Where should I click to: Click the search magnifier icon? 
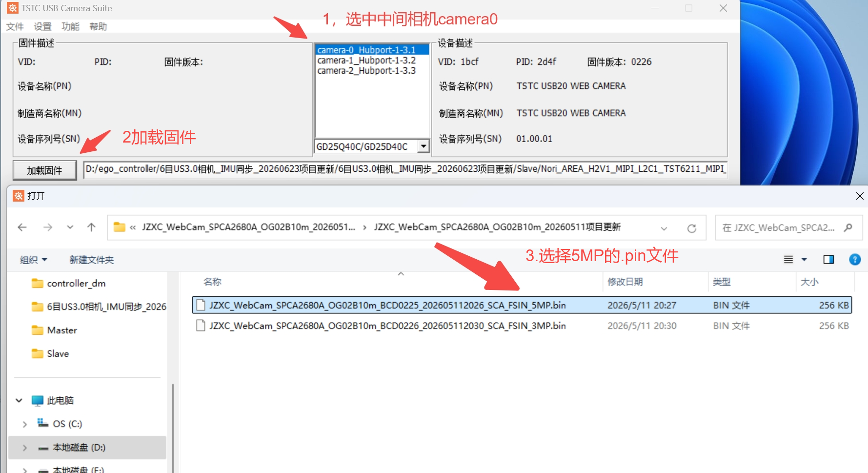tap(848, 227)
